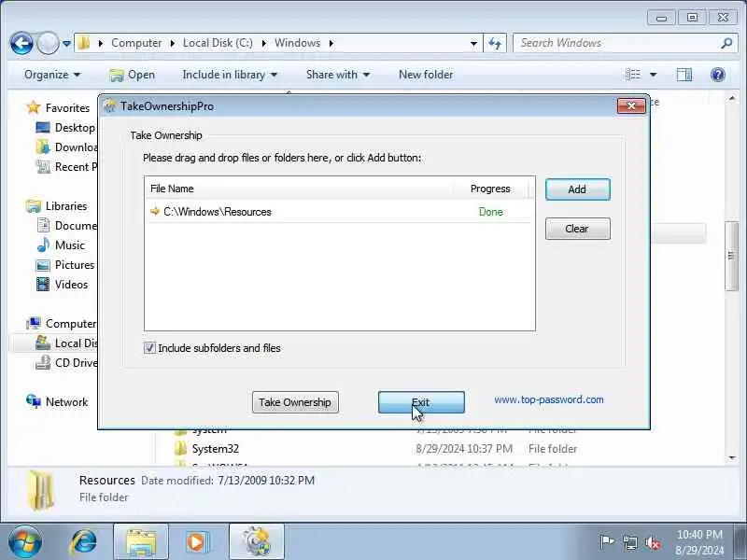Click Done status in Progress column
This screenshot has width=747, height=560.
(x=491, y=212)
